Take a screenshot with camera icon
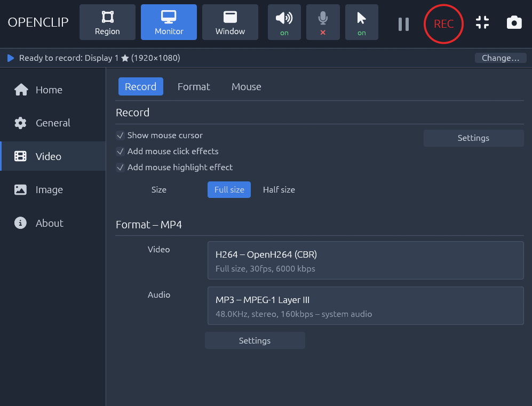Screen dimensions: 532x406 pos(514,23)
